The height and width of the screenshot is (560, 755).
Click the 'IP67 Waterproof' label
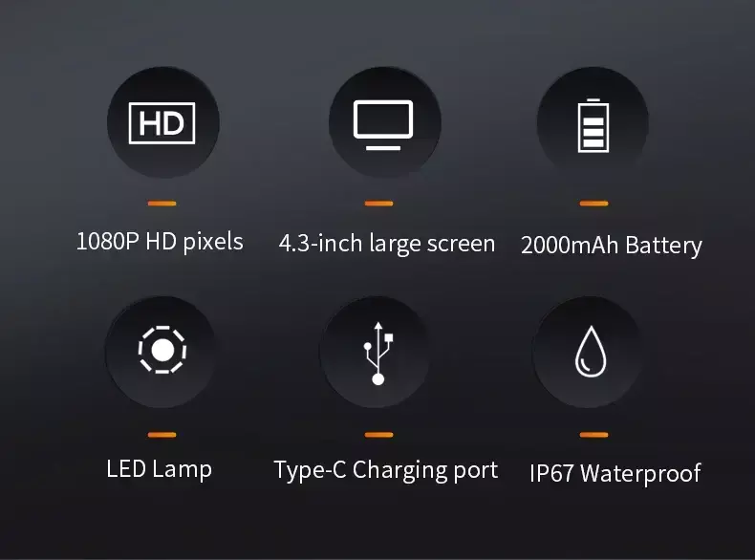coord(615,473)
